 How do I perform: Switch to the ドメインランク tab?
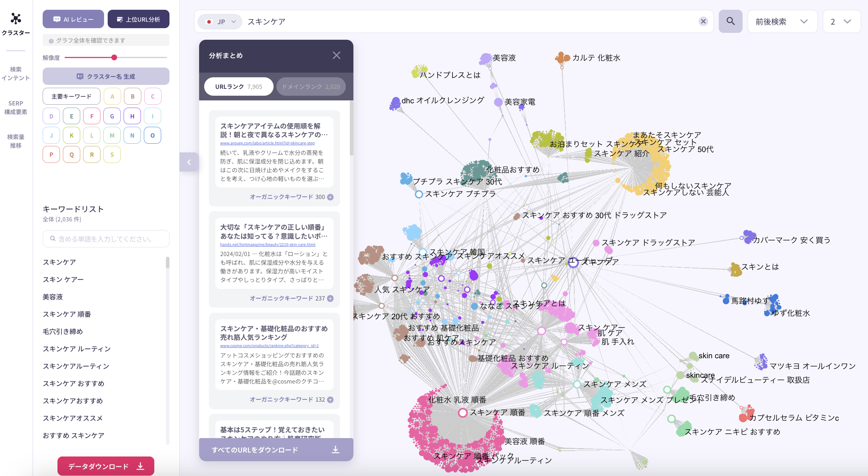click(x=311, y=87)
